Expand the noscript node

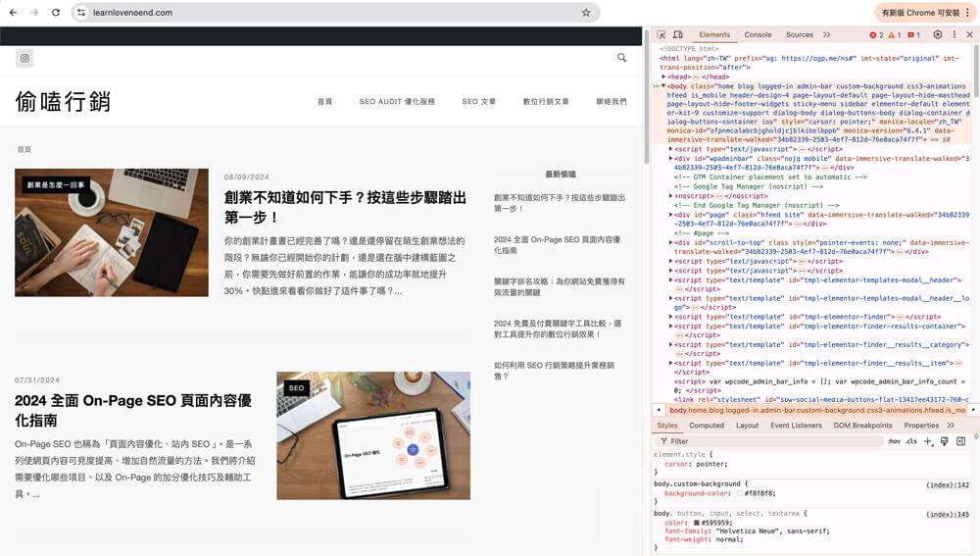pyautogui.click(x=670, y=196)
